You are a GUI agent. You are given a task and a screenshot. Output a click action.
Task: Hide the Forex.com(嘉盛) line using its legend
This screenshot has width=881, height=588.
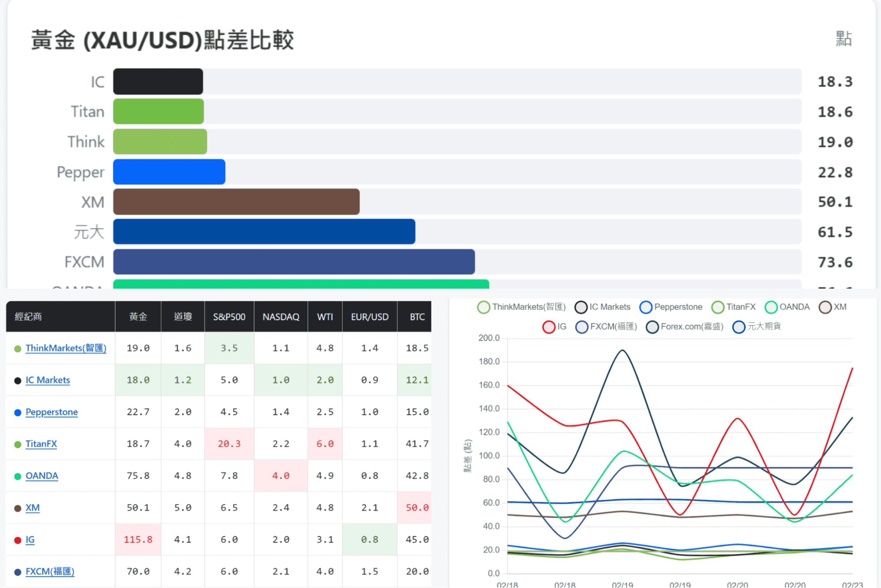click(x=651, y=327)
